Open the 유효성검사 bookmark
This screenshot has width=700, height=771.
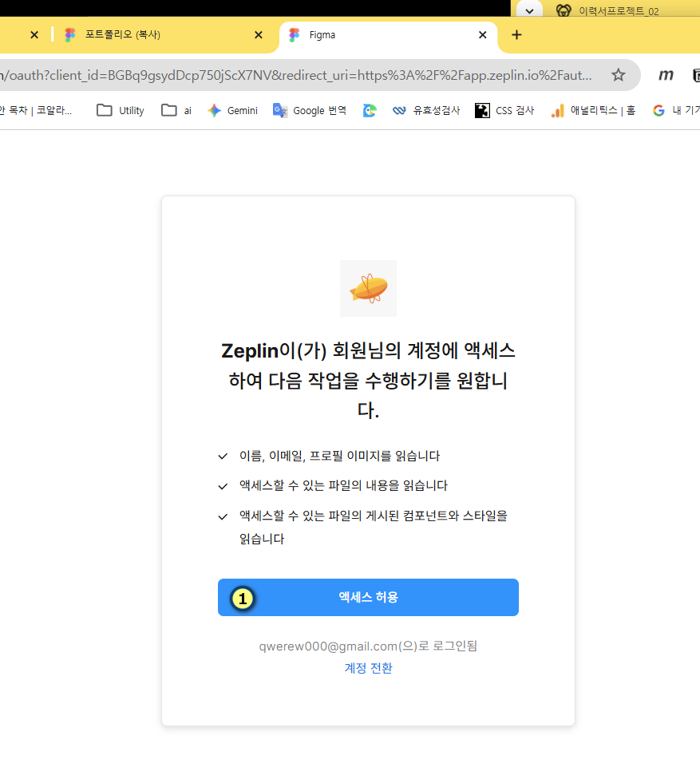426,111
